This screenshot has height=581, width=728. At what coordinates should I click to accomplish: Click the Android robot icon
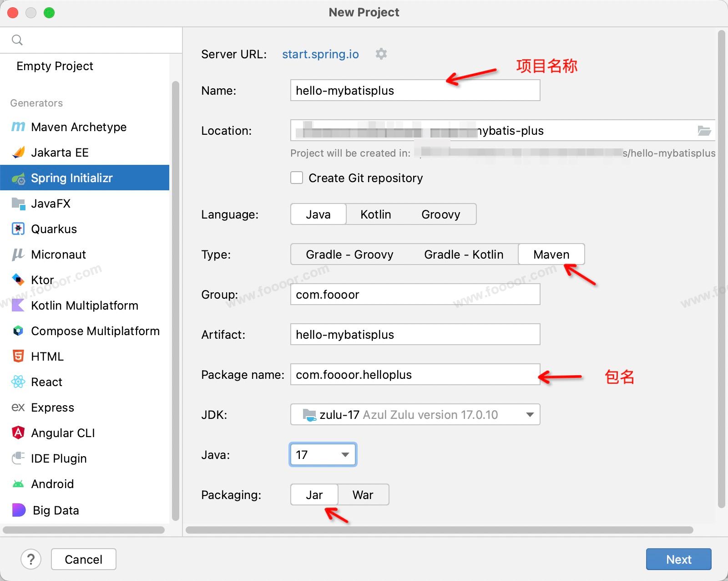tap(18, 484)
